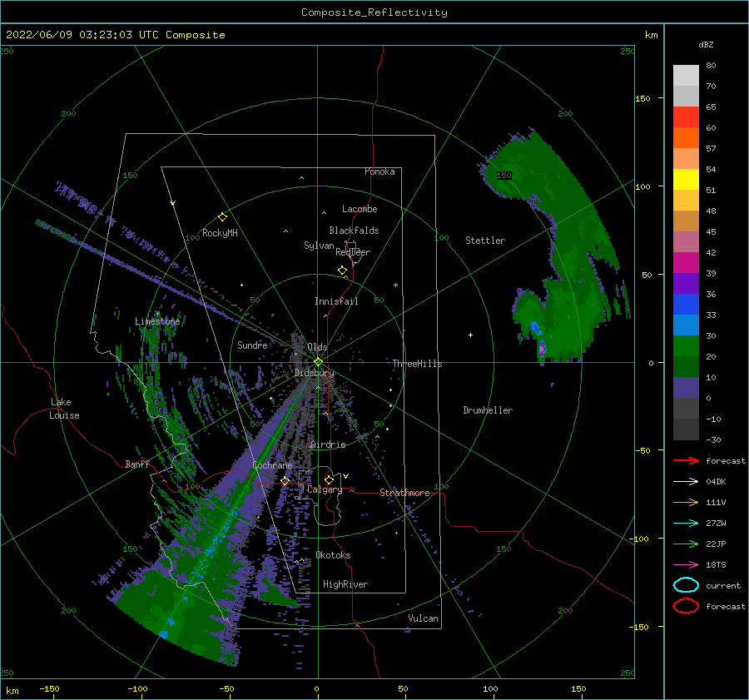Click the magenta 18TS arrow icon
The width and height of the screenshot is (749, 700).
pyautogui.click(x=686, y=565)
